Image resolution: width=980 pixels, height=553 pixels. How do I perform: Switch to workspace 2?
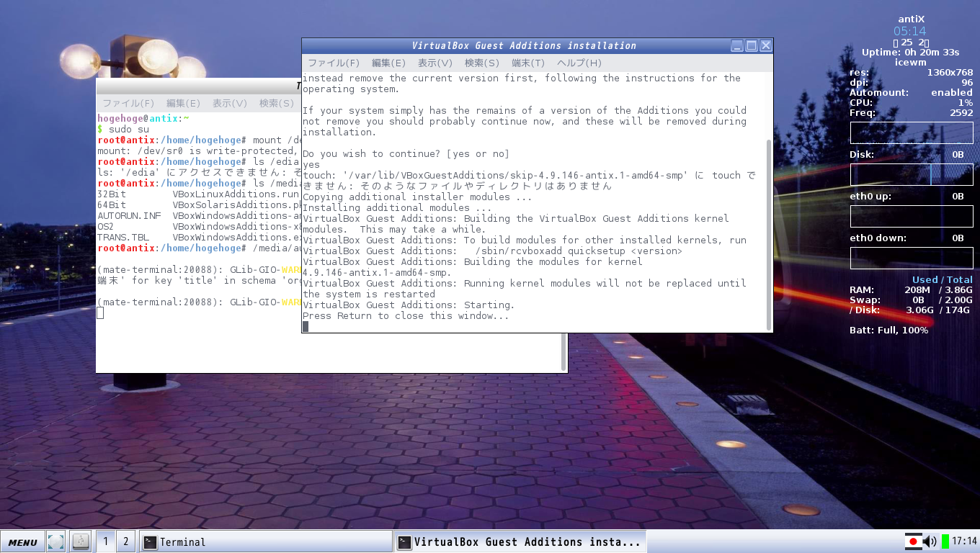point(125,541)
